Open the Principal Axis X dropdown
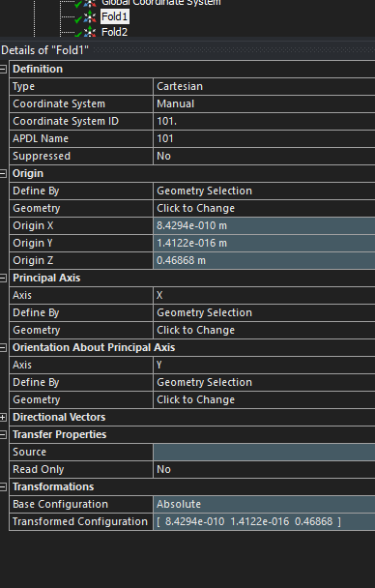The image size is (375, 588). [x=264, y=295]
